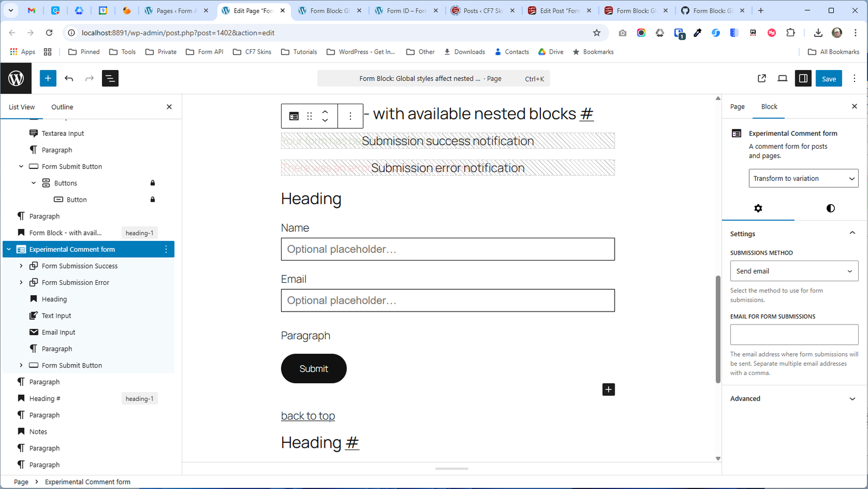Switch to the Outline tab

(x=62, y=107)
